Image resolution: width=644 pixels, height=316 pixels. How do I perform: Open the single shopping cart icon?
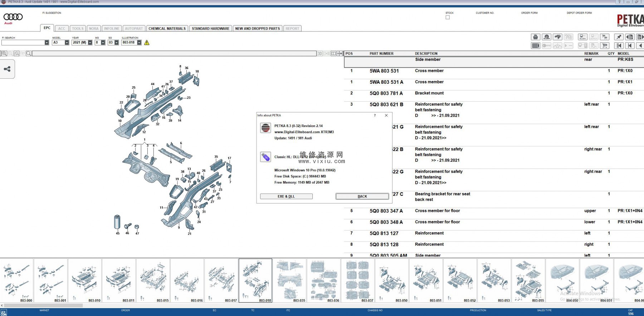(x=605, y=45)
